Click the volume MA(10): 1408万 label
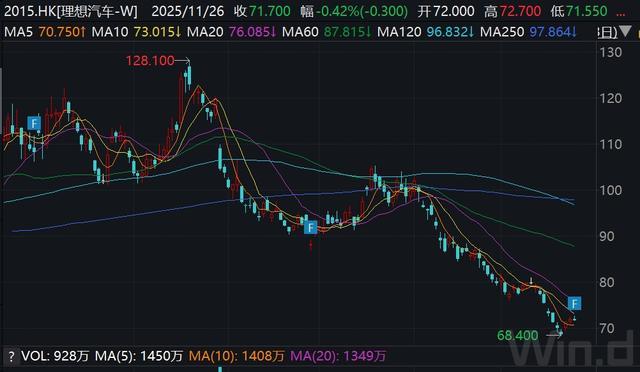 coord(236,356)
